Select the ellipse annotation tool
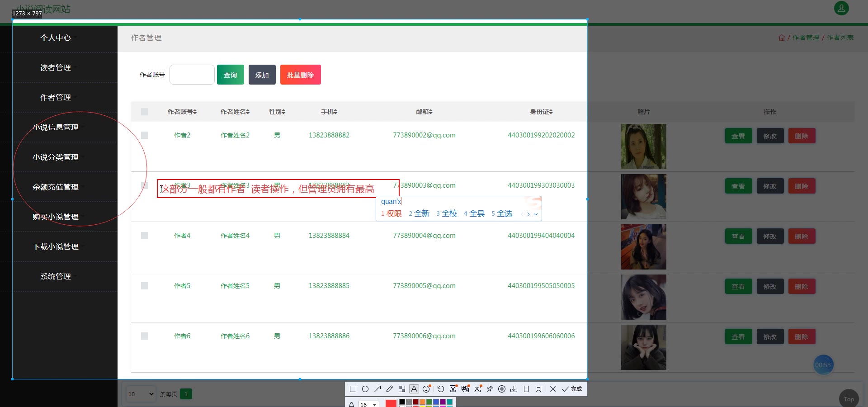 (365, 389)
